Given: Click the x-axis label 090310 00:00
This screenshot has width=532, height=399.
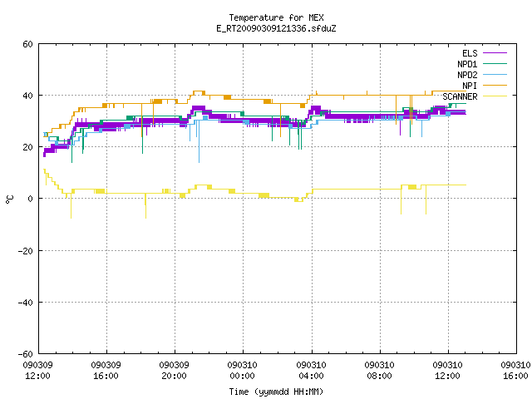Looking at the screenshot, I should click(242, 371).
